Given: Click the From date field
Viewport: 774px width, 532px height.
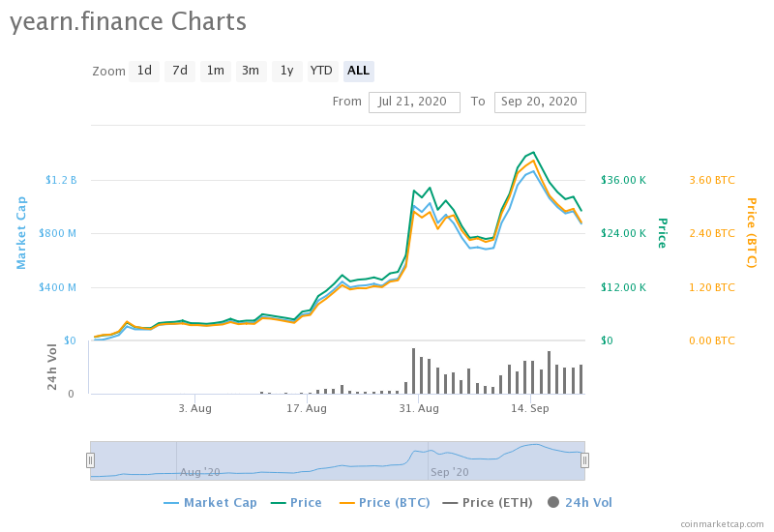Looking at the screenshot, I should 414,103.
